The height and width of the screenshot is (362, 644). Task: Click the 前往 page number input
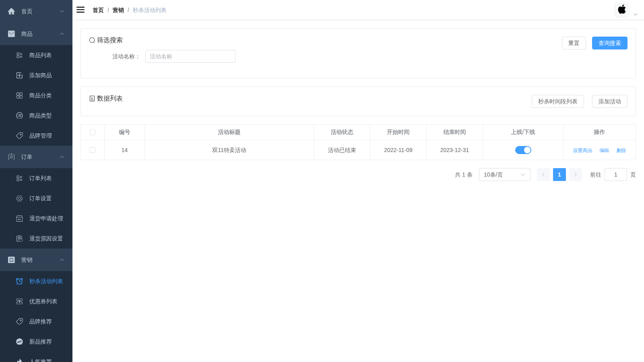click(x=616, y=175)
